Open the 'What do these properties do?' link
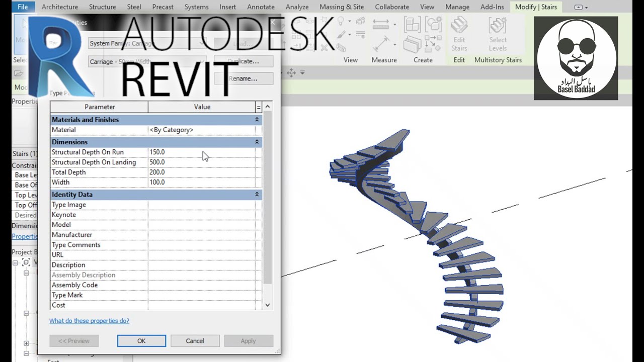 pos(89,321)
